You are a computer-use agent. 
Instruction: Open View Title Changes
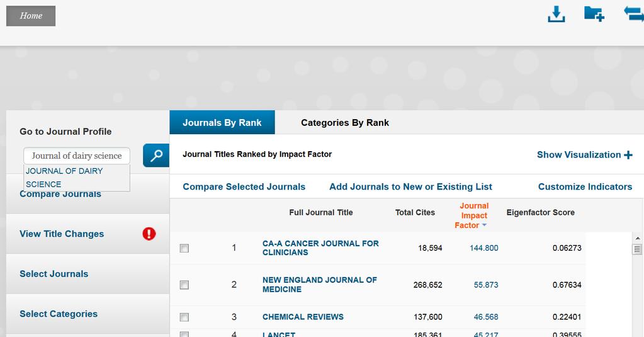click(x=62, y=234)
